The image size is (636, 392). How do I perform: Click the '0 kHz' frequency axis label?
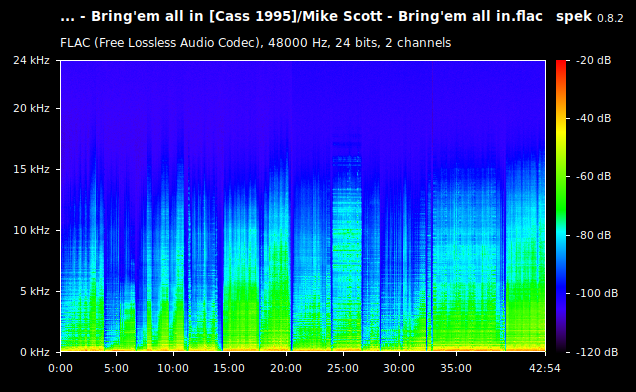tap(35, 352)
